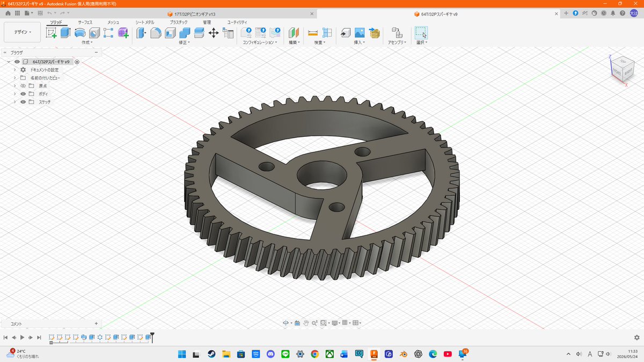Screen dimensions: 644x362
Task: Switch to the ユーティリティ tab
Action: (237, 22)
